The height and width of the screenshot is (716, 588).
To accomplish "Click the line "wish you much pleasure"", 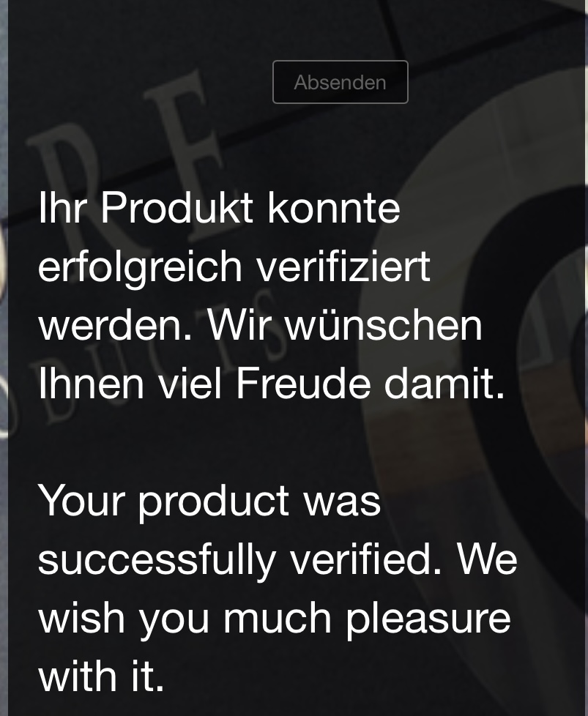I will click(x=274, y=618).
